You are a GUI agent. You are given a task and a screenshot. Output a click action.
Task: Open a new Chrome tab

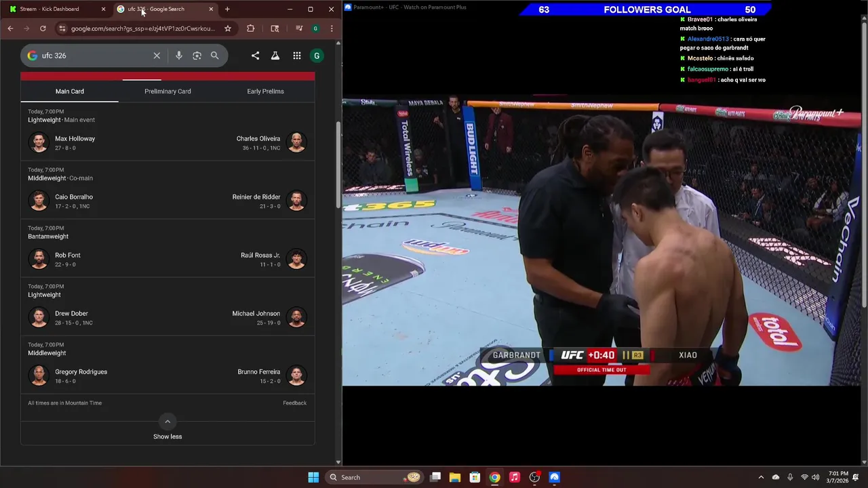[227, 9]
